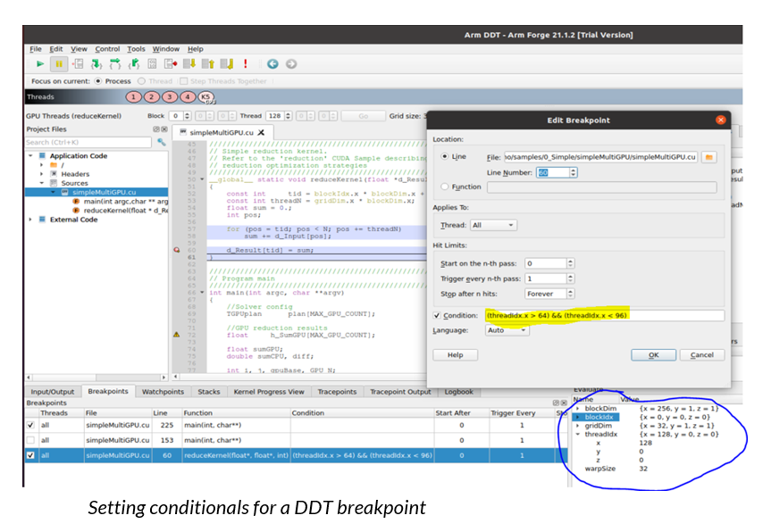Enable the Condition checkbox in Edit Breakpoint
This screenshot has width=771, height=532.
pos(437,315)
